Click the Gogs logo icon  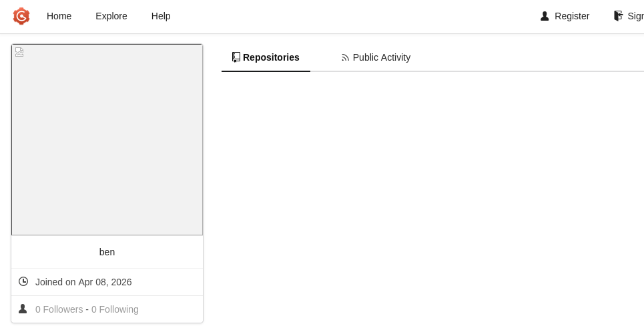pyautogui.click(x=21, y=16)
